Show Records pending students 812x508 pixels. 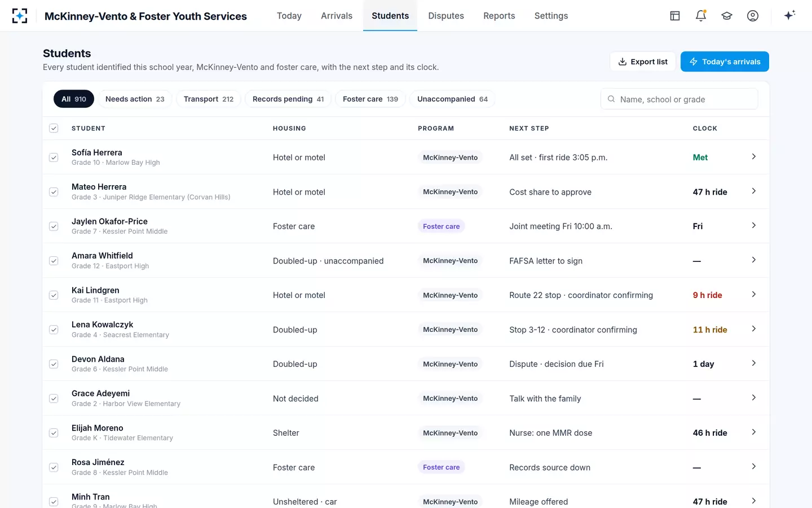tap(288, 99)
